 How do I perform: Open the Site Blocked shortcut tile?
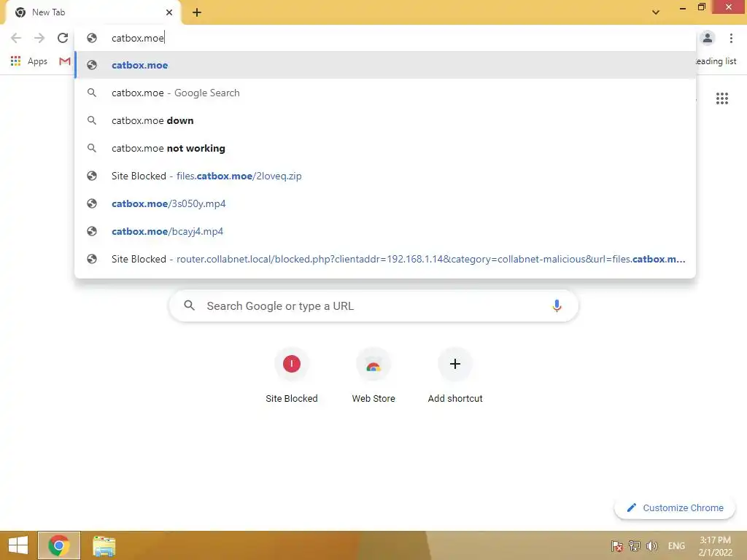pos(292,376)
